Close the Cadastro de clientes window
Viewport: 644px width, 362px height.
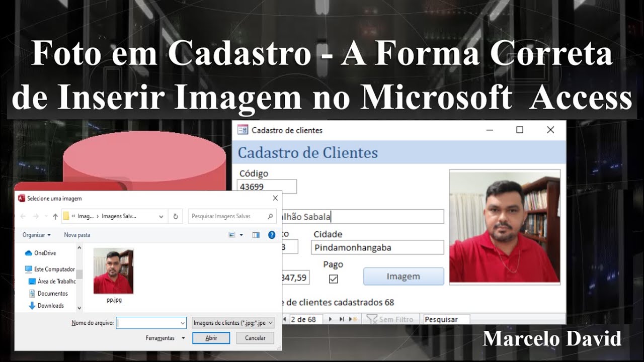click(x=550, y=130)
